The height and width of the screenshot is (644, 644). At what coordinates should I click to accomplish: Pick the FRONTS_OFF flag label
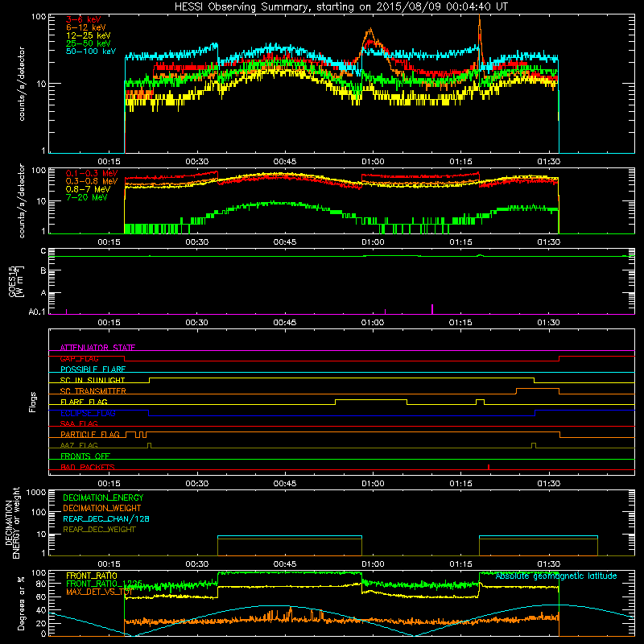[85, 456]
